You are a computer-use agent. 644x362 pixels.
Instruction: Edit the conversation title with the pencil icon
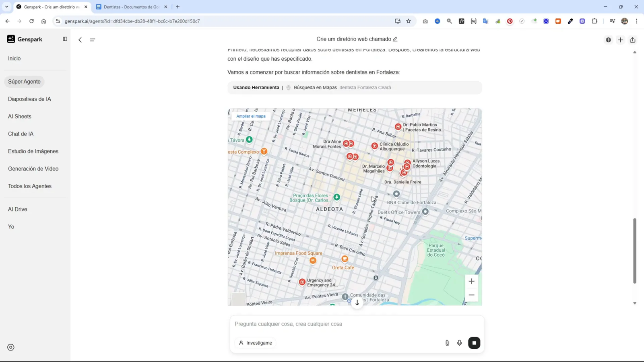(x=395, y=39)
